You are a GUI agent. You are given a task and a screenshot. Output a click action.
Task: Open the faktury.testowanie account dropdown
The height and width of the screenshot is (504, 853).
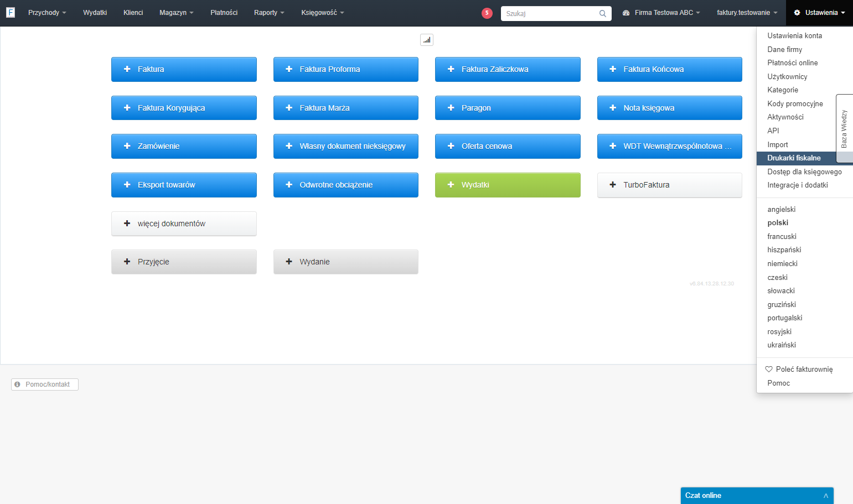pyautogui.click(x=747, y=13)
